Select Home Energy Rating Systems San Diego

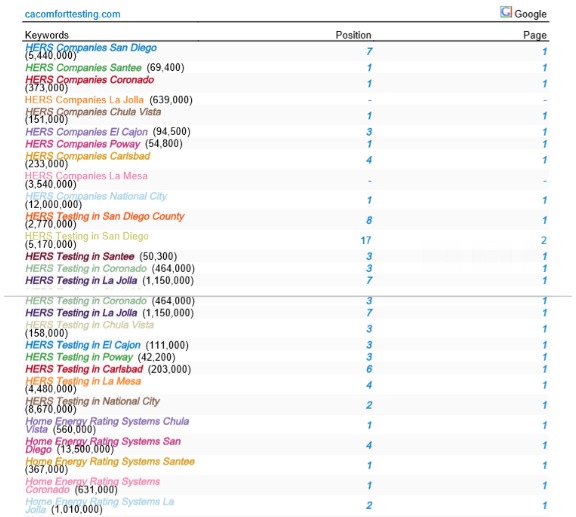pos(103,445)
